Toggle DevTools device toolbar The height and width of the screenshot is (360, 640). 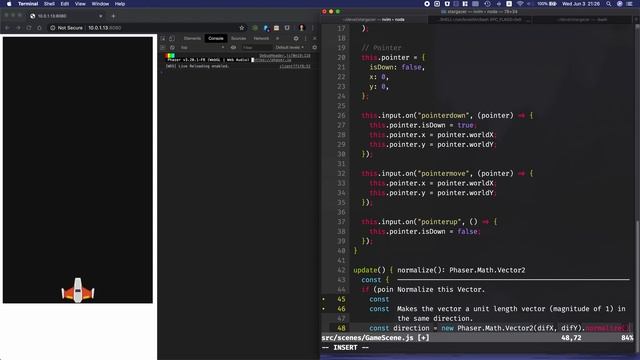click(172, 38)
